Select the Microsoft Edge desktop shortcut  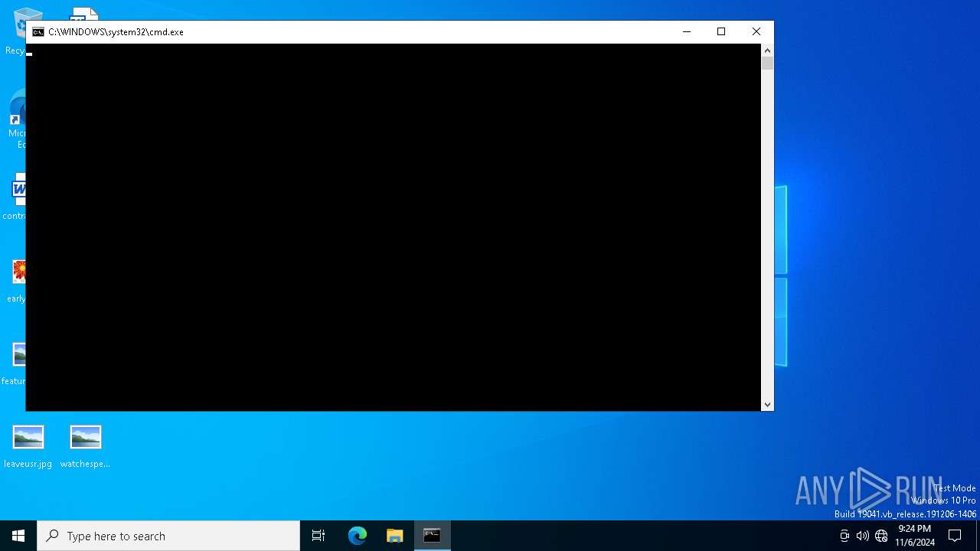(x=15, y=120)
